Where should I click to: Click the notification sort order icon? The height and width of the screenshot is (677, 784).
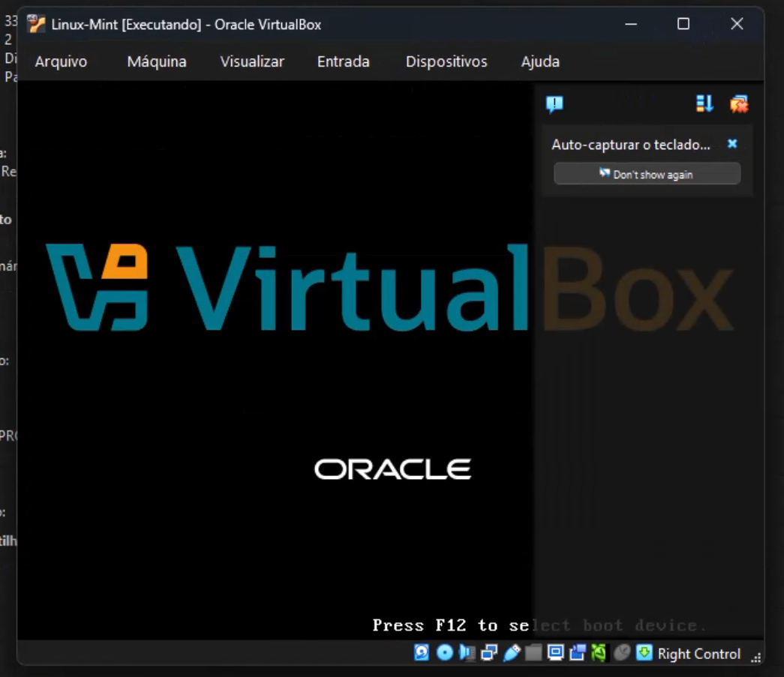[x=704, y=104]
